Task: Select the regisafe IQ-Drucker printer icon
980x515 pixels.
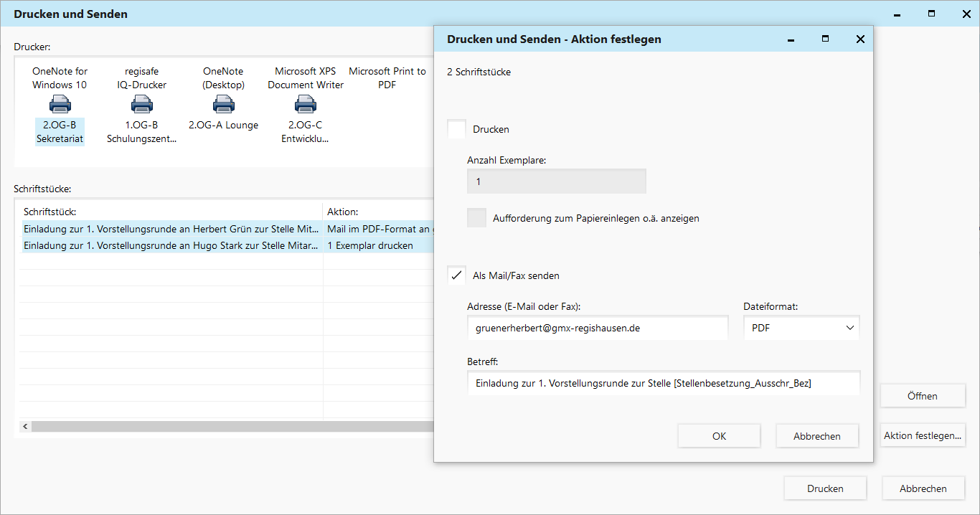Action: [x=141, y=105]
